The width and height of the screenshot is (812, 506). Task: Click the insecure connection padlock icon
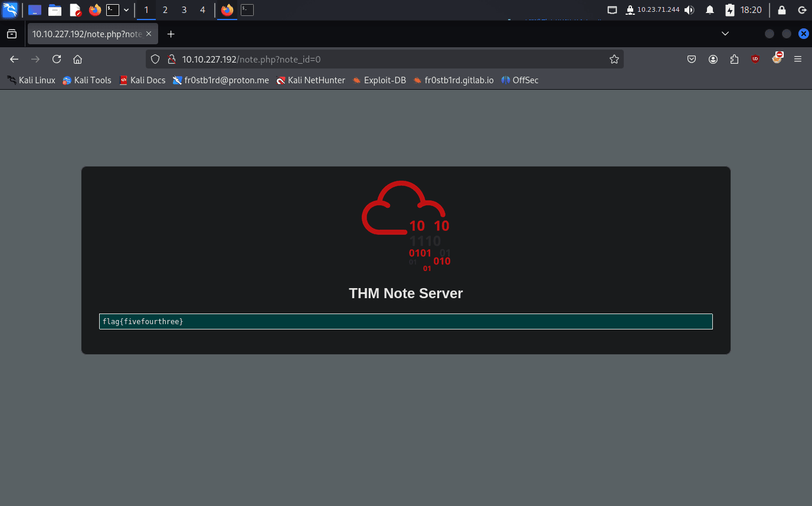click(x=172, y=59)
